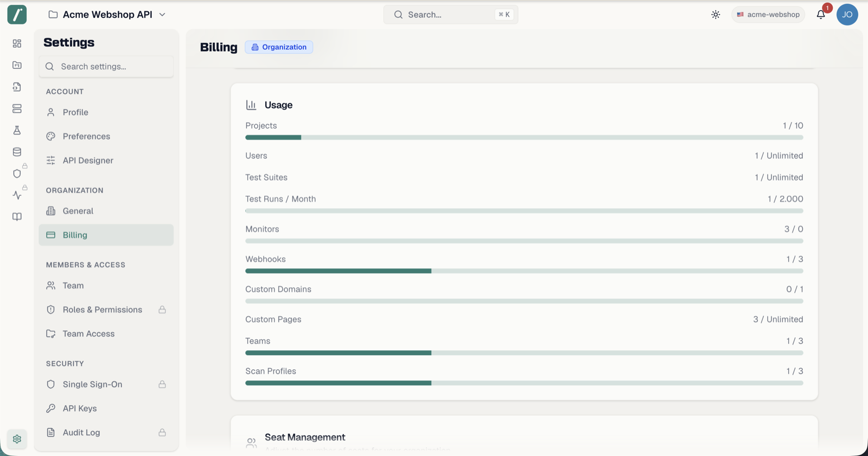This screenshot has height=456, width=868.
Task: Toggle the light/dark theme sun icon
Action: point(716,15)
